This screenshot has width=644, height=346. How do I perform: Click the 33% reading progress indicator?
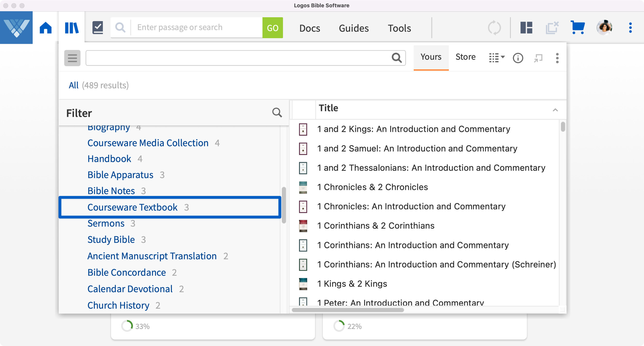click(x=135, y=326)
